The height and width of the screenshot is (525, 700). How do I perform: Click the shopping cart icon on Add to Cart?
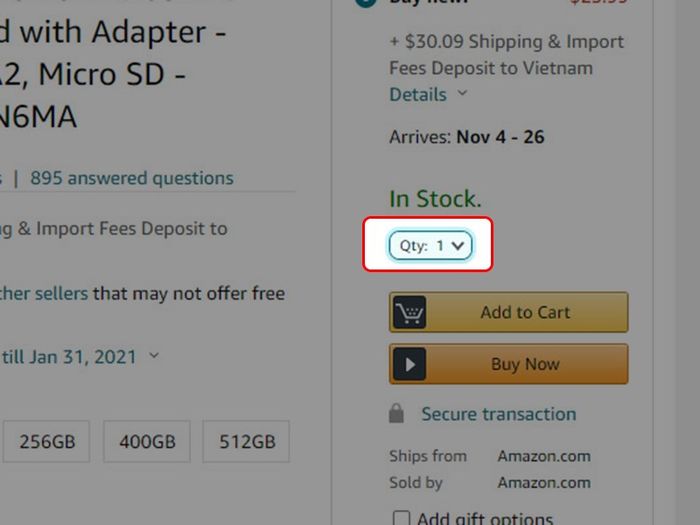pos(409,312)
